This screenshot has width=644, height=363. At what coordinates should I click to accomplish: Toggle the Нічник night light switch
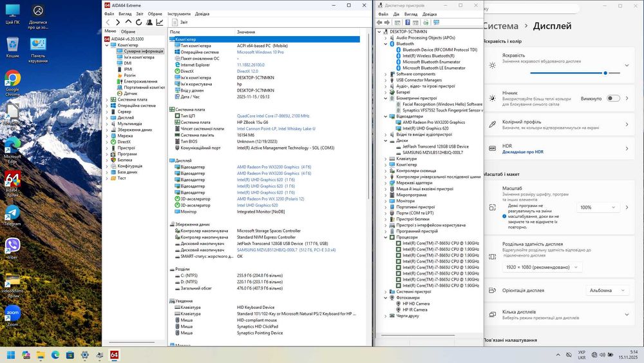(613, 98)
